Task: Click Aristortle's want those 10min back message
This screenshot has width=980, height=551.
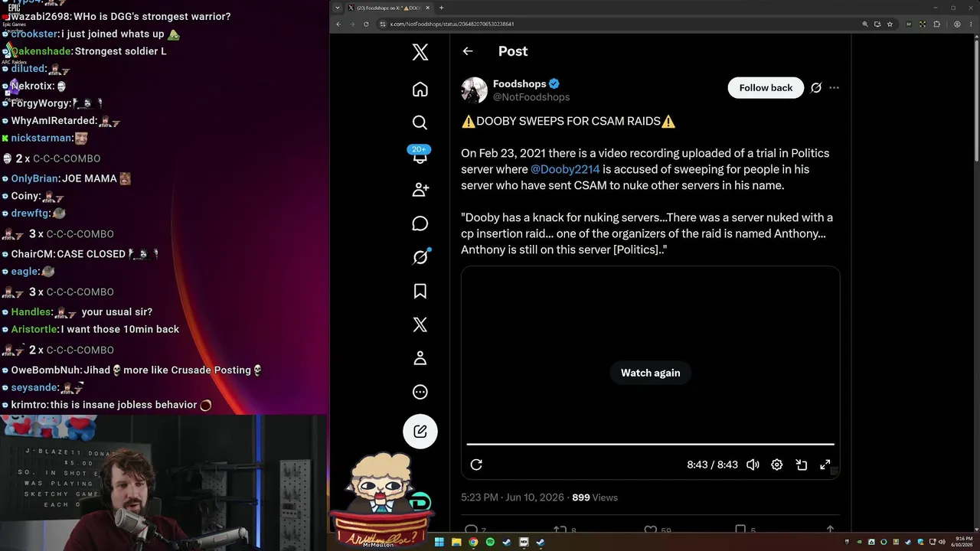Action: [90, 329]
